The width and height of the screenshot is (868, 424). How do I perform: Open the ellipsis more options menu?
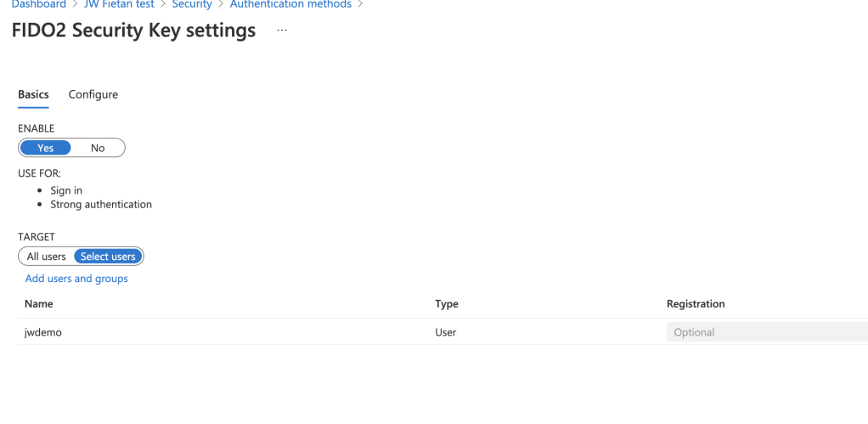[x=282, y=31]
